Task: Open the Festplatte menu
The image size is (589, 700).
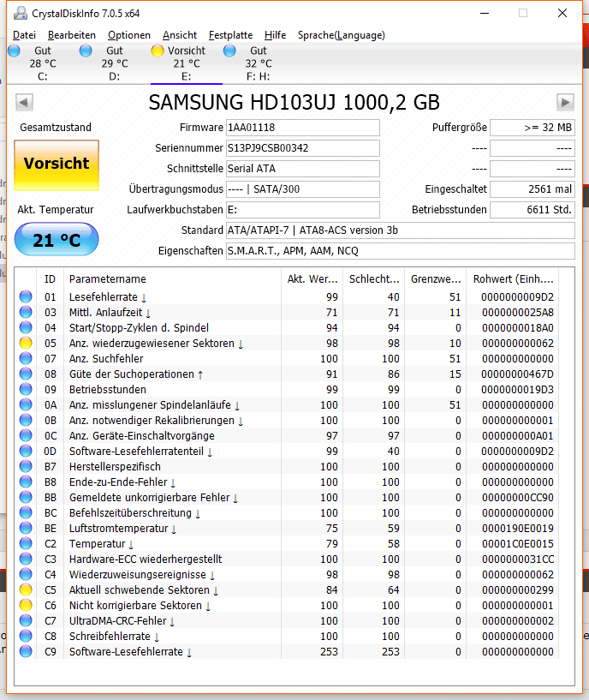Action: [x=230, y=35]
